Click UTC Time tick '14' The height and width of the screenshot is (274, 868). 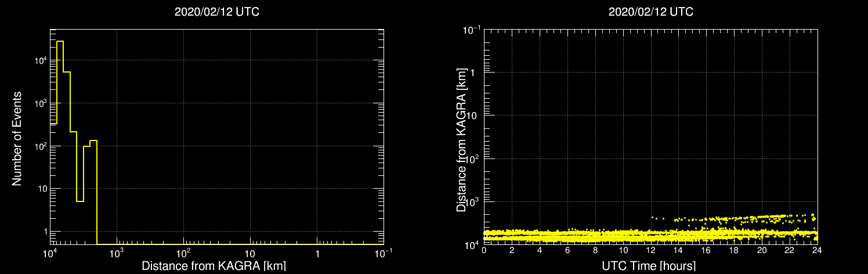[679, 250]
